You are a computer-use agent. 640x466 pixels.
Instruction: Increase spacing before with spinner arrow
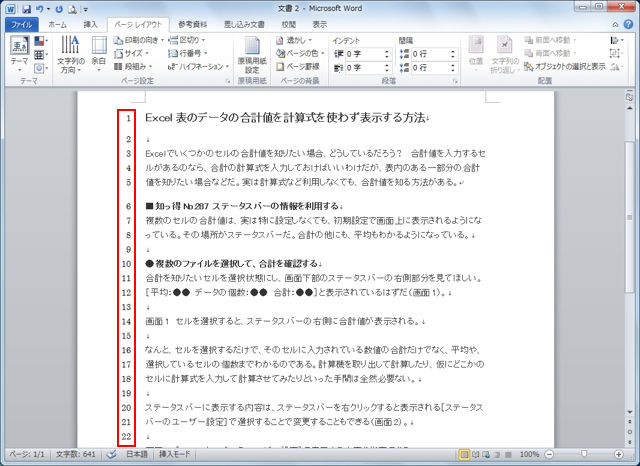coord(453,51)
